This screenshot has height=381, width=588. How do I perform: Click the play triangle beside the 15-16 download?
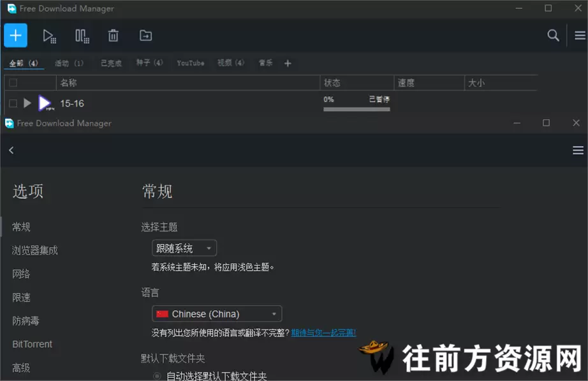pos(27,103)
